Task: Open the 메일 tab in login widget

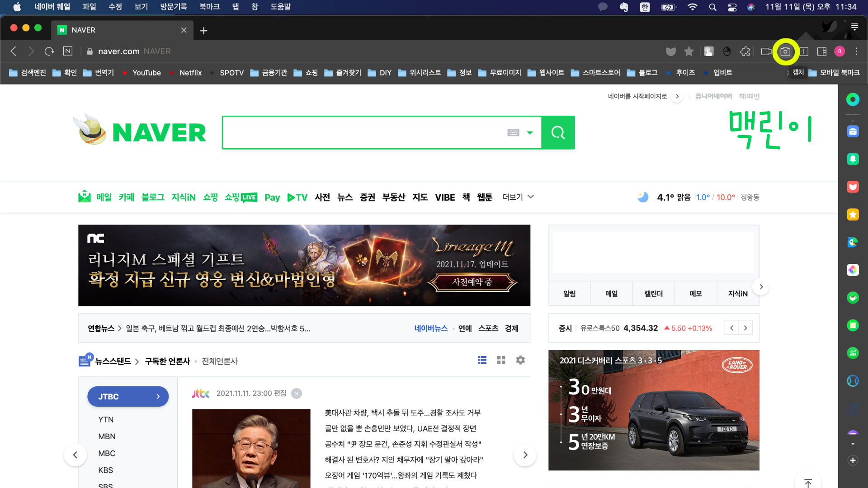Action: point(611,294)
